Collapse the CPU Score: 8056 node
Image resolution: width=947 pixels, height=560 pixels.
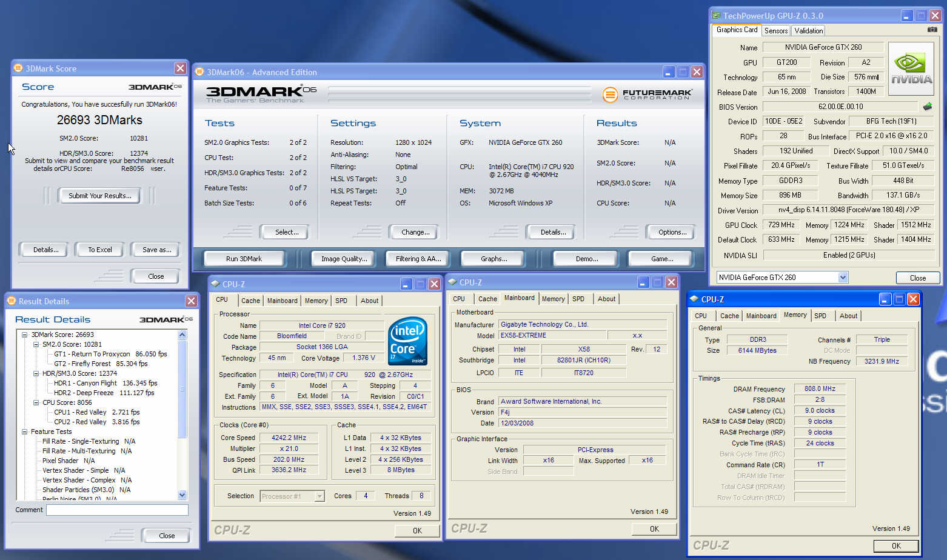click(x=36, y=402)
